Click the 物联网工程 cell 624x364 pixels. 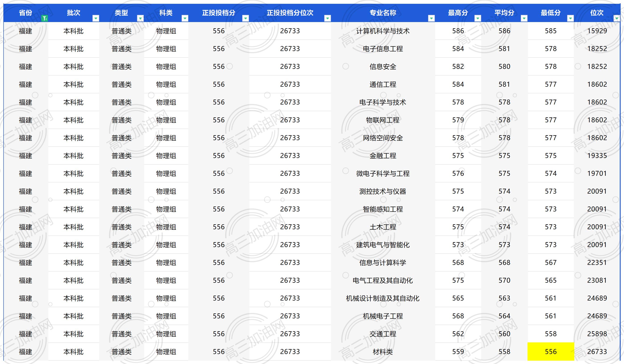(383, 120)
